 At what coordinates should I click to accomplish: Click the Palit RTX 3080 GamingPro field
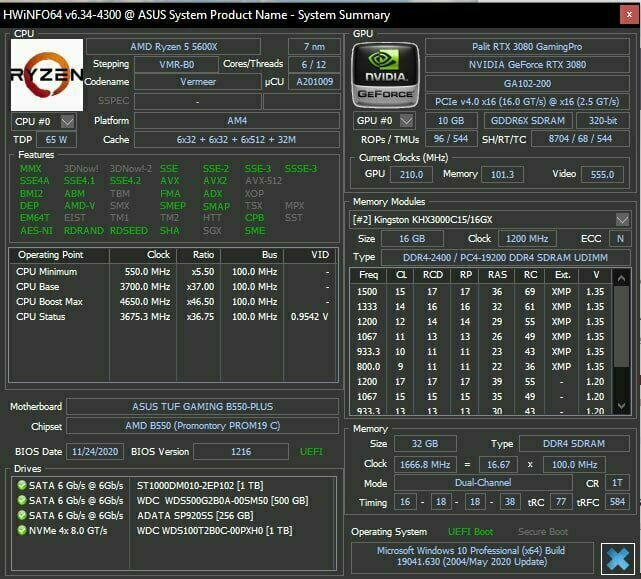527,47
